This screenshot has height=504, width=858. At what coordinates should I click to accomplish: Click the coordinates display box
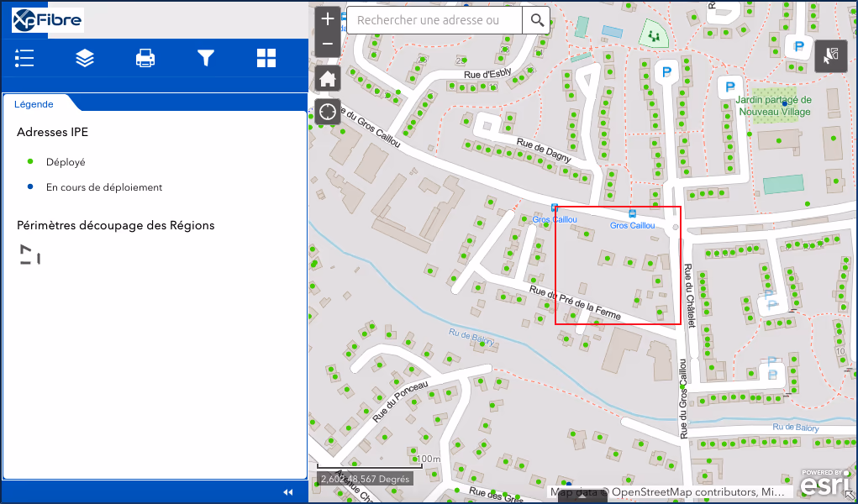tap(365, 479)
